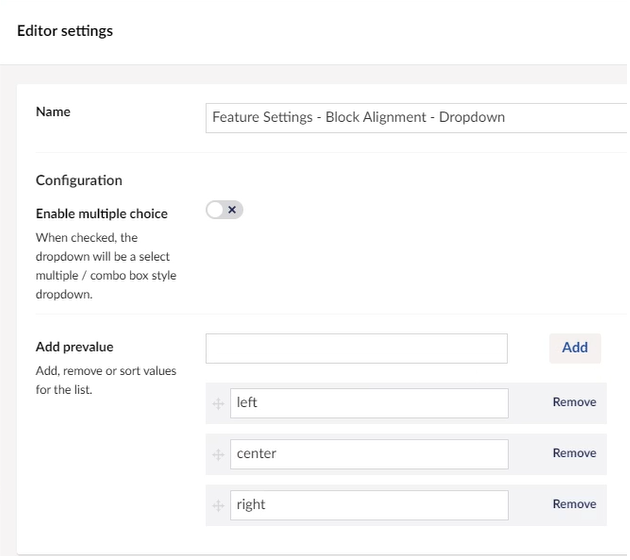
Task: Click the left prevalue text field
Action: click(x=368, y=403)
